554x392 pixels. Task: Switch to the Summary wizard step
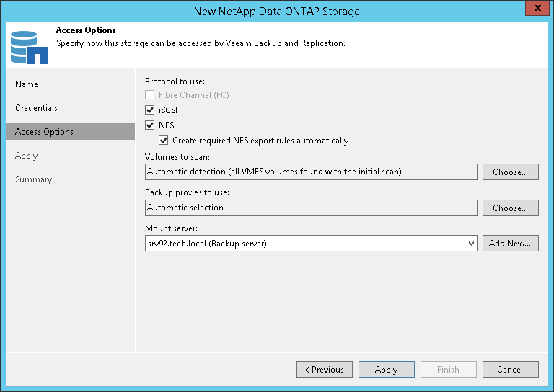34,179
